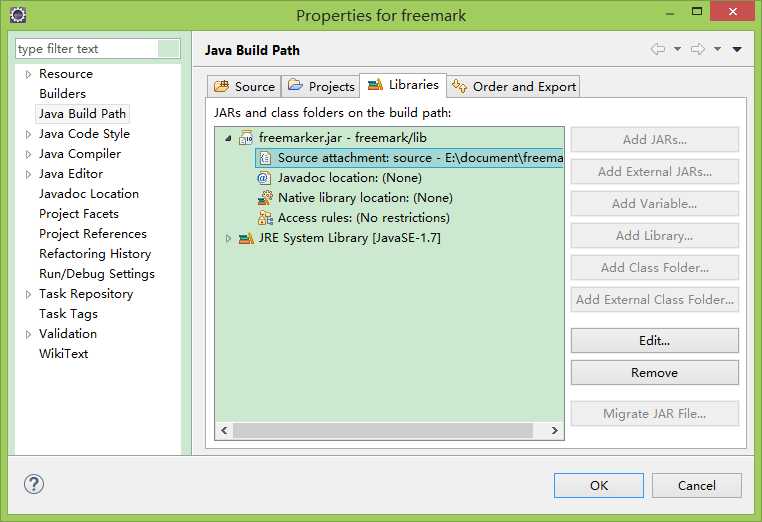Click the scroll left arrow in library list
Image resolution: width=762 pixels, height=522 pixels.
pyautogui.click(x=224, y=431)
